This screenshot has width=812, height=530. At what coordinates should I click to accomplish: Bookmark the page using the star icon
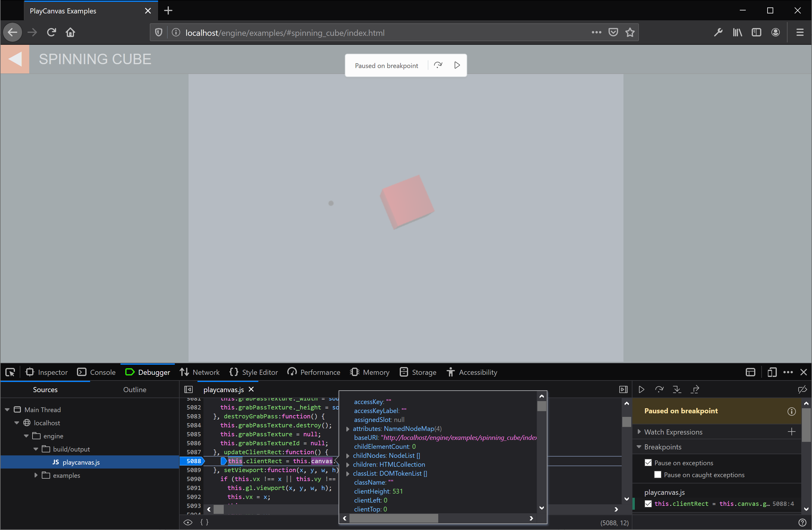click(x=630, y=33)
